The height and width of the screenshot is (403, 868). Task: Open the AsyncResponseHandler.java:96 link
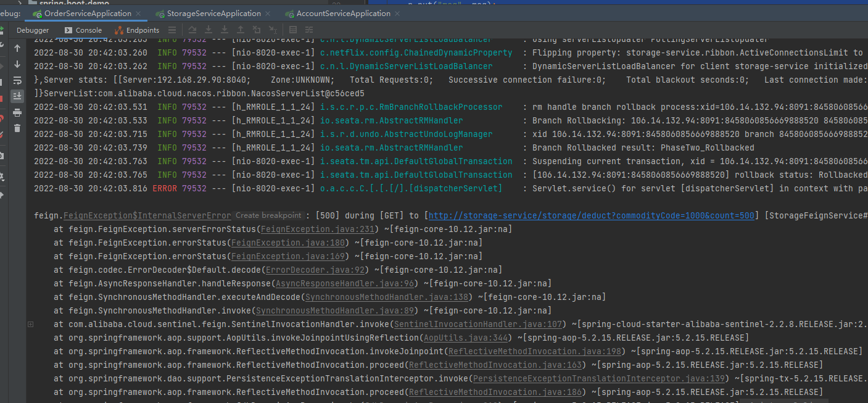click(x=344, y=283)
